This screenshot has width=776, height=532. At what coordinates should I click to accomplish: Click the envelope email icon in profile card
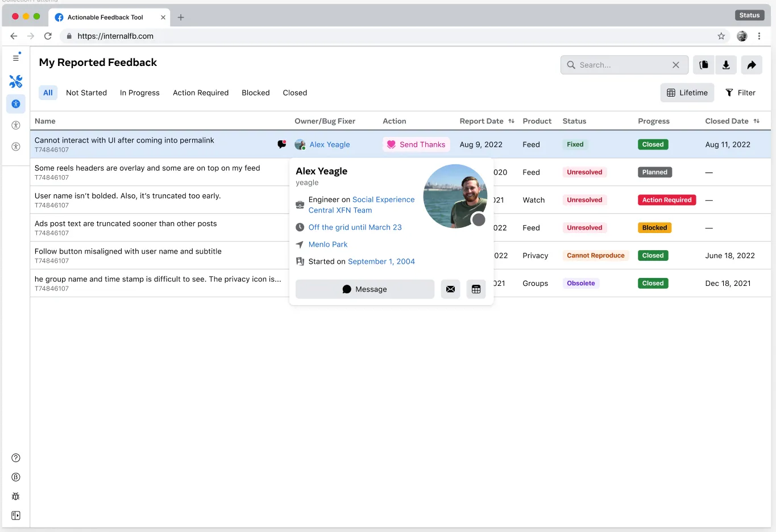450,289
